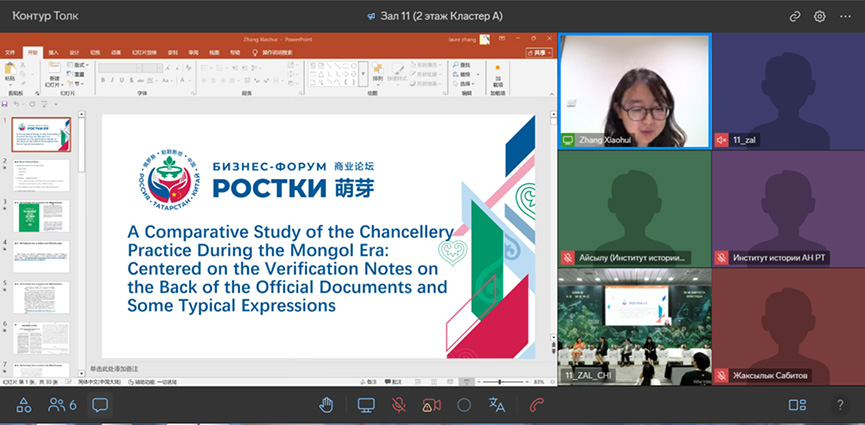Click room title Зал 11 (2 этаж Кластер А)
Viewport: 865px width, 425px height.
tap(441, 16)
